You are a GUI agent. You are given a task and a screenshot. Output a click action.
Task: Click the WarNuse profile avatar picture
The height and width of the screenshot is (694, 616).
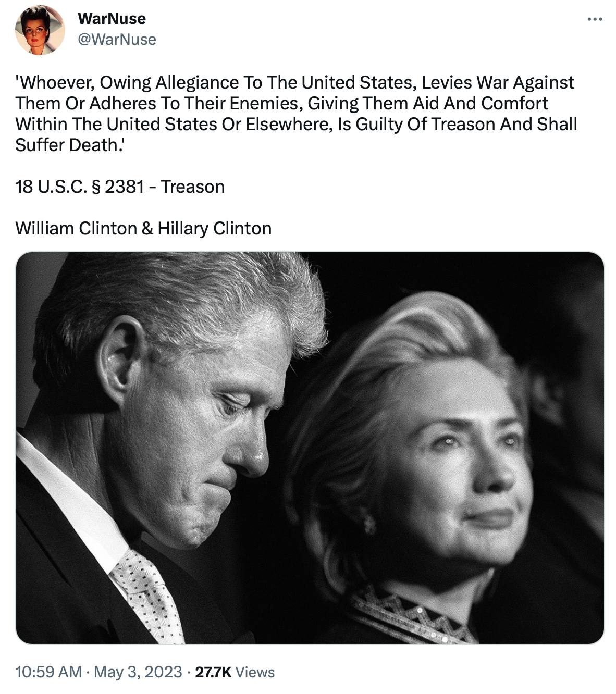pos(40,30)
